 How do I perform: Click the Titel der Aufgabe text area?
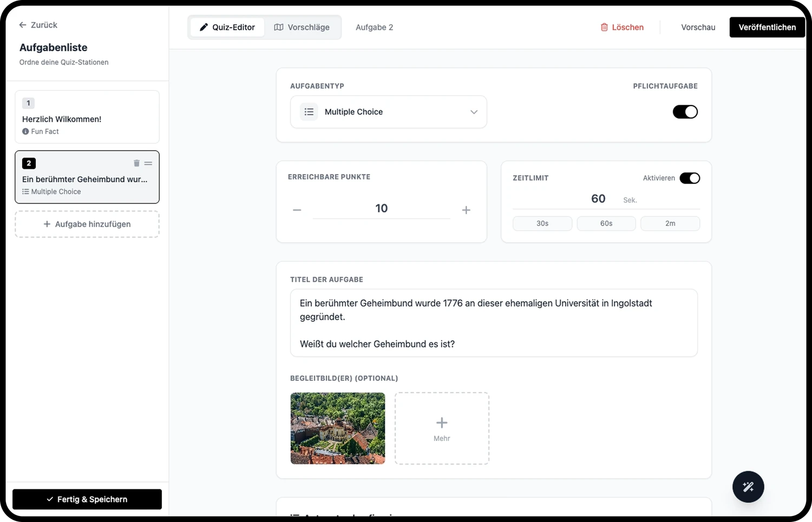click(494, 323)
